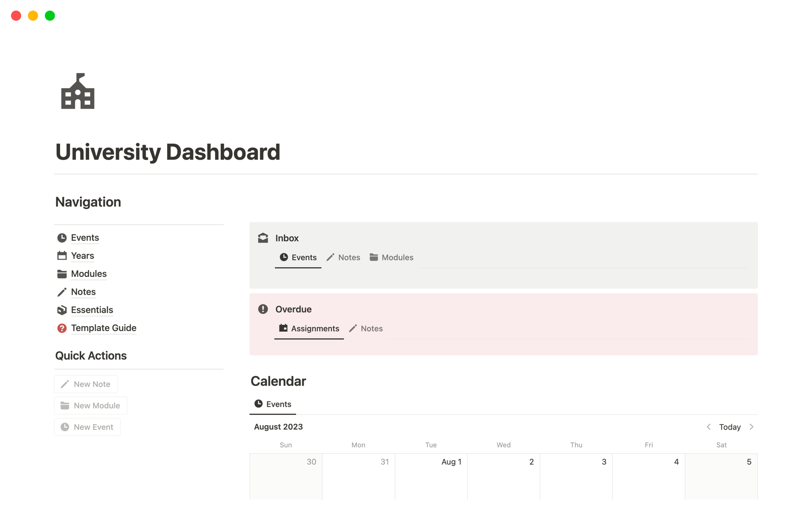Viewport: 812px width, 508px height.
Task: Switch to the Modules tab in Inbox
Action: click(x=398, y=257)
